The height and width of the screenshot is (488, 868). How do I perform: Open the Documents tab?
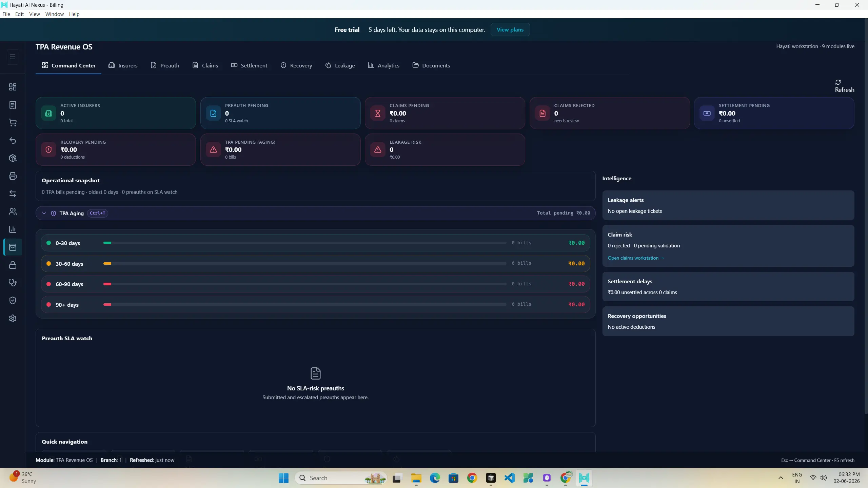pyautogui.click(x=431, y=65)
